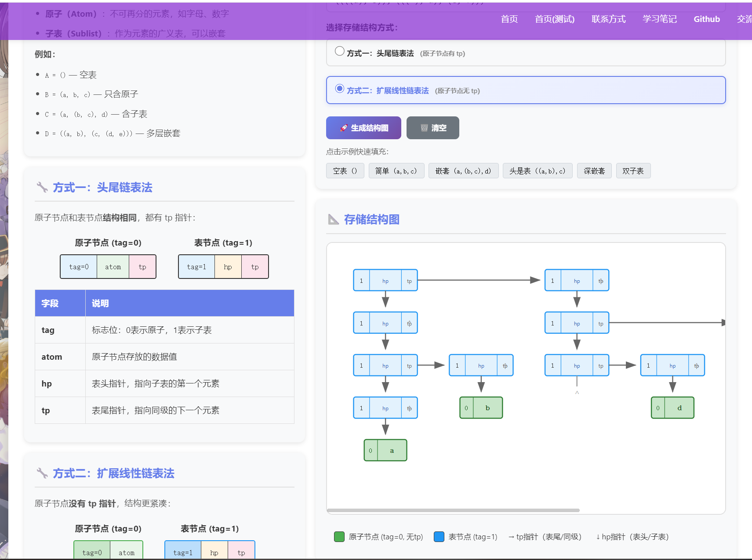Fill example using 双子表 quick button
The width and height of the screenshot is (752, 560).
[633, 170]
